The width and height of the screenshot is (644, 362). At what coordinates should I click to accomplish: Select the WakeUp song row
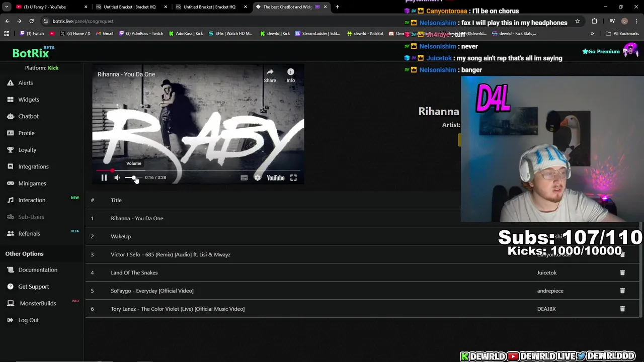click(362, 236)
